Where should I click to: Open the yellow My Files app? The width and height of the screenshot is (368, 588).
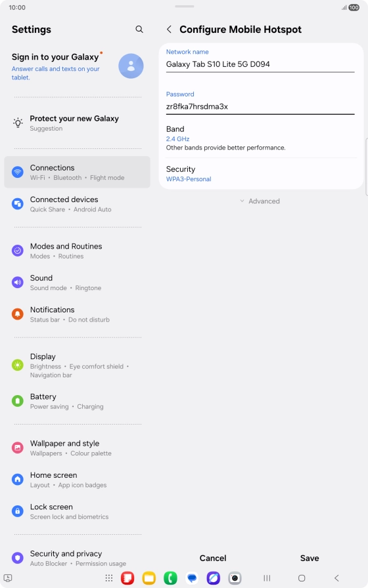(149, 578)
